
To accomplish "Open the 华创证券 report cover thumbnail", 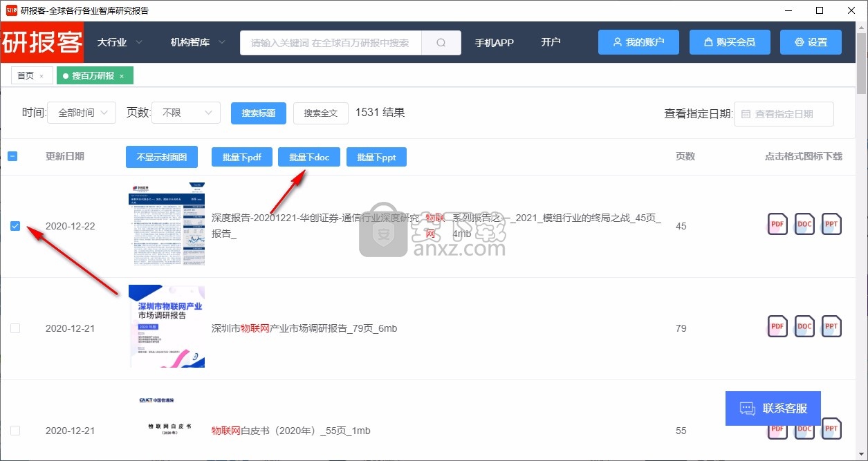I will 167,224.
